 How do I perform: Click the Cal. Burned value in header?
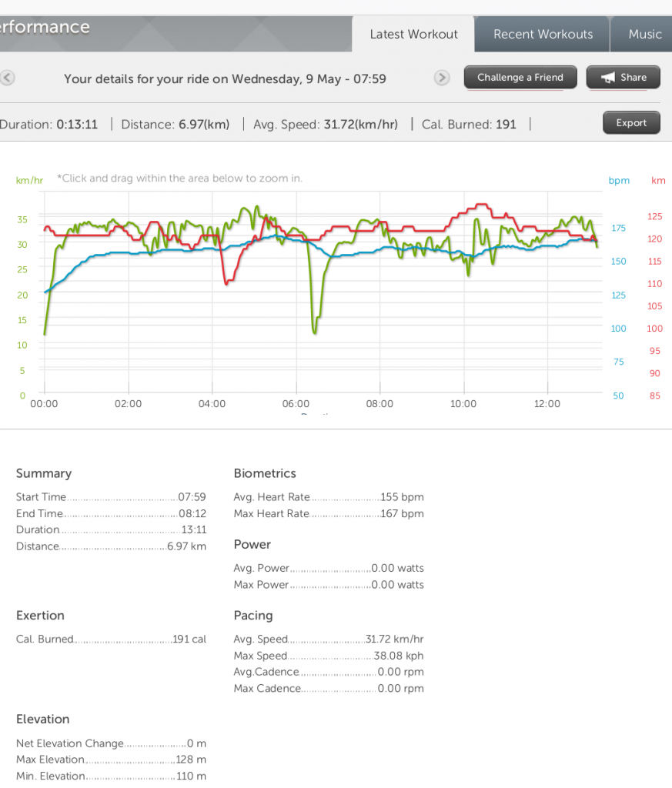click(506, 125)
